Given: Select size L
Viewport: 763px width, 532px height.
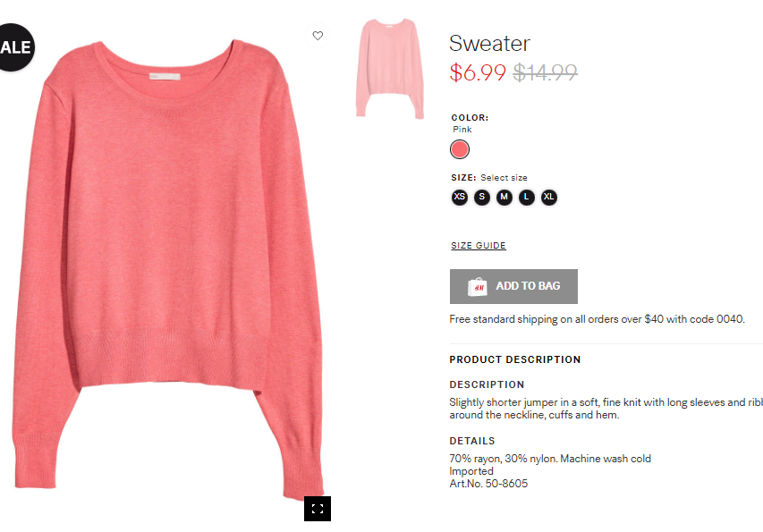Looking at the screenshot, I should (527, 197).
